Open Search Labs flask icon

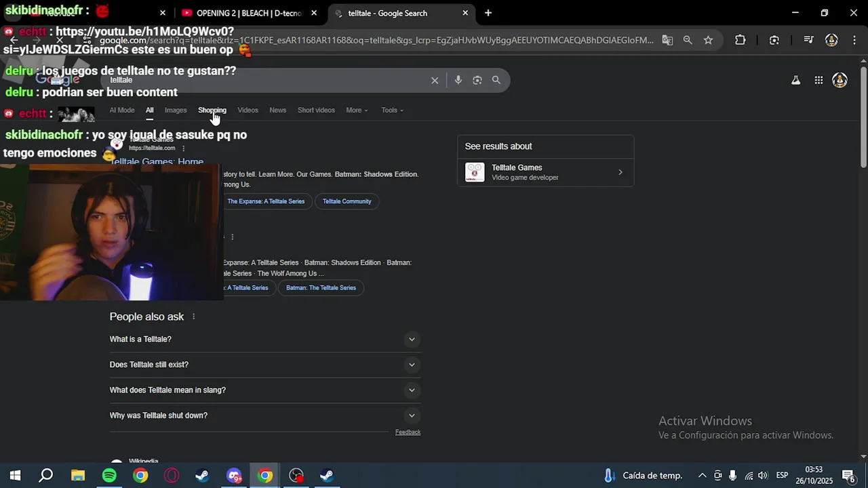click(796, 81)
